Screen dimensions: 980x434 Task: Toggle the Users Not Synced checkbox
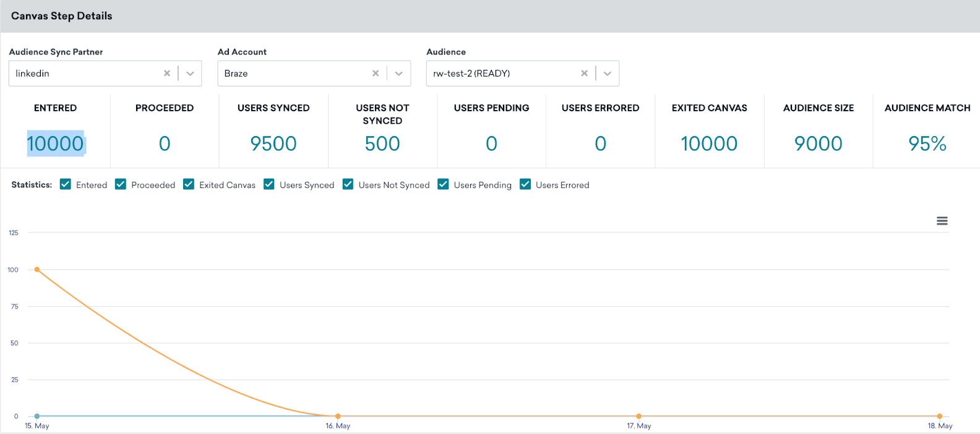tap(348, 184)
